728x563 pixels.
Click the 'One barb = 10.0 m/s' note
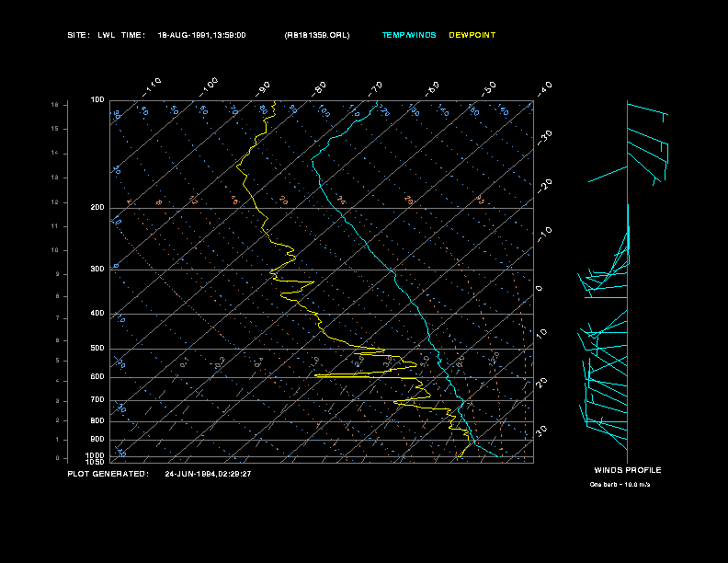tap(620, 485)
